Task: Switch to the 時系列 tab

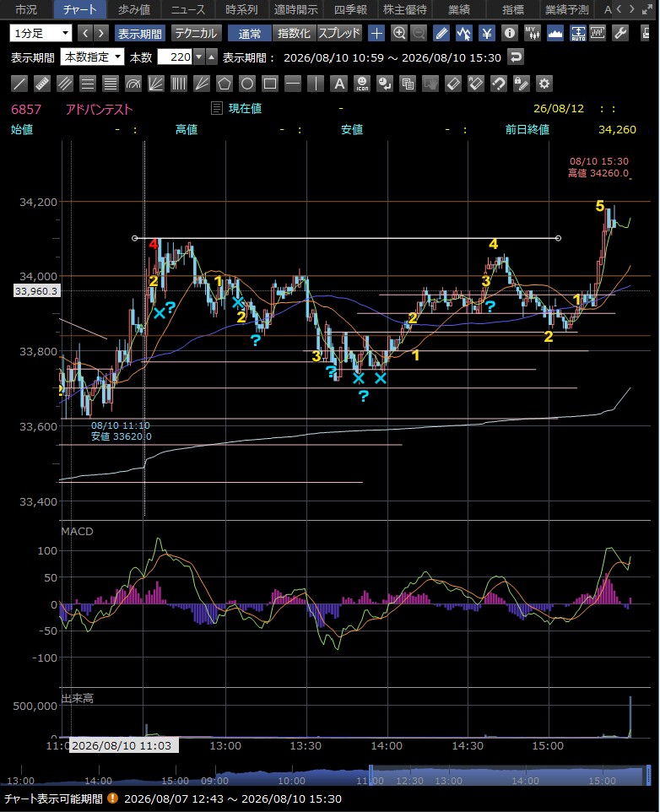Action: tap(241, 9)
